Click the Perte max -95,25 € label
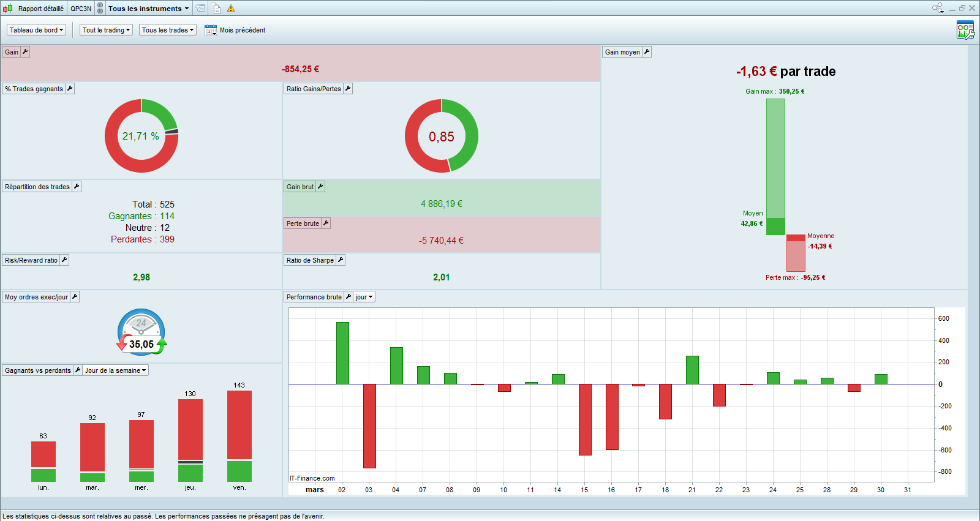 [x=796, y=277]
